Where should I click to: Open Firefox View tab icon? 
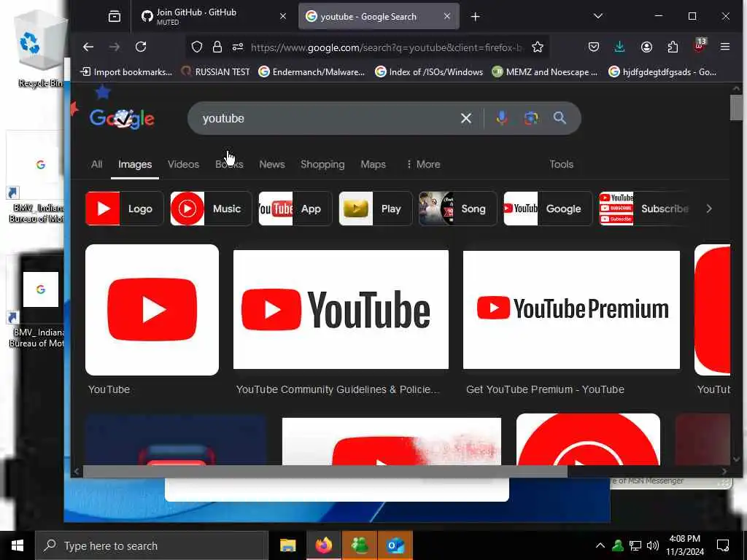click(115, 17)
